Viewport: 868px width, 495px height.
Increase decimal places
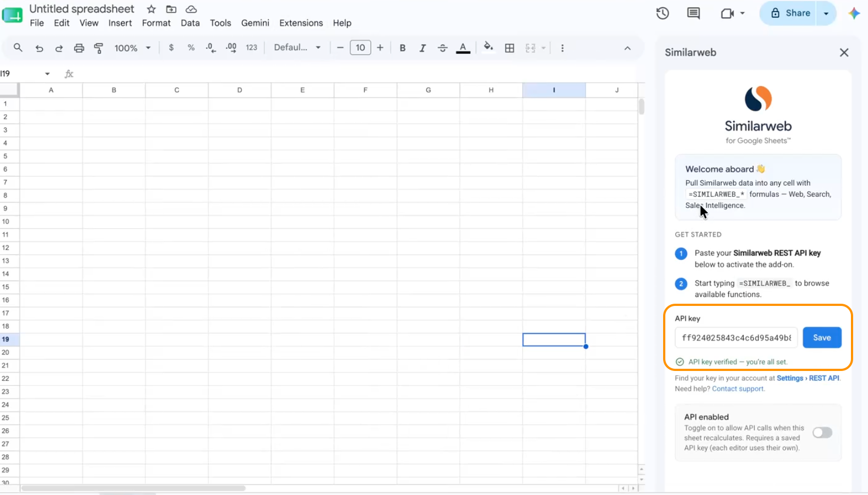point(231,48)
